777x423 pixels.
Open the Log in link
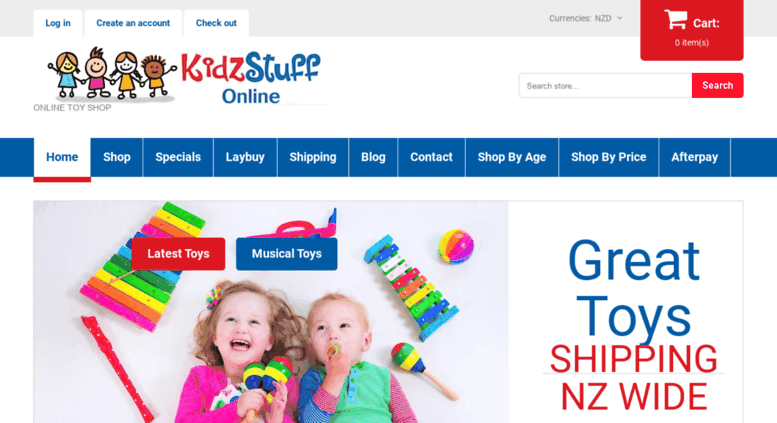pos(58,23)
